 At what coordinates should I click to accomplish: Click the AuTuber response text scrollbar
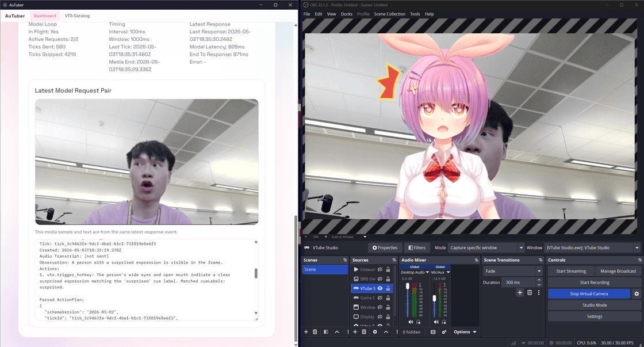(256, 273)
